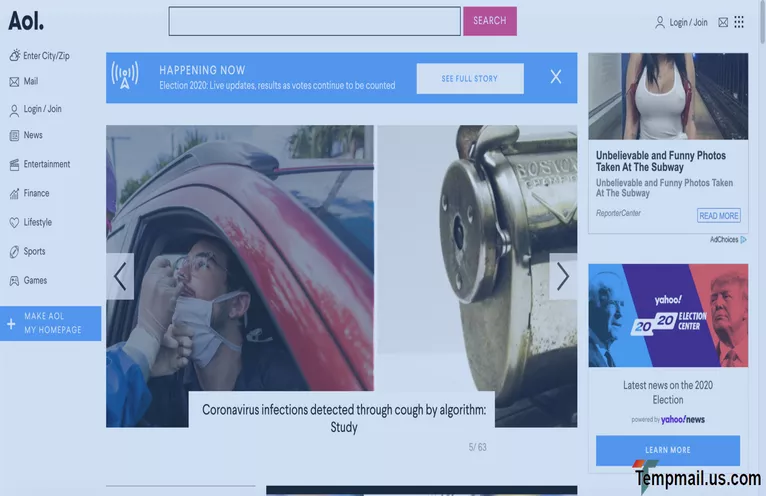766x496 pixels.
Task: Click the AdChoices icon
Action: tap(743, 240)
